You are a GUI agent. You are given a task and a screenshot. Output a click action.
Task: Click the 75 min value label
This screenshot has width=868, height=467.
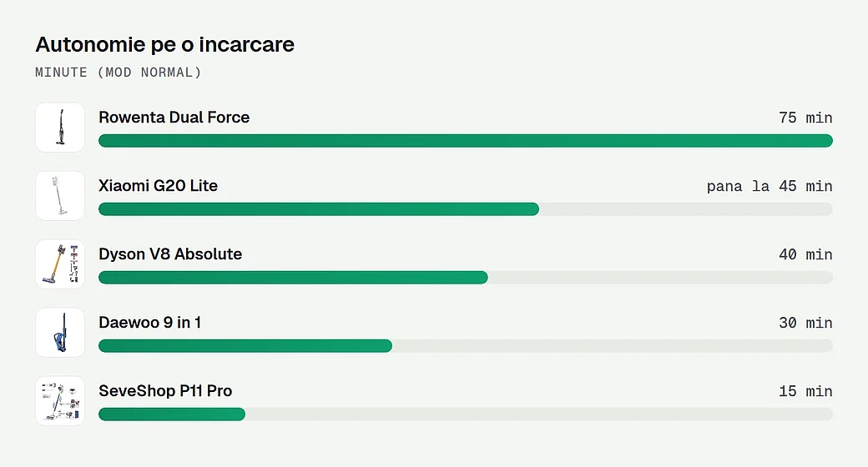click(805, 118)
